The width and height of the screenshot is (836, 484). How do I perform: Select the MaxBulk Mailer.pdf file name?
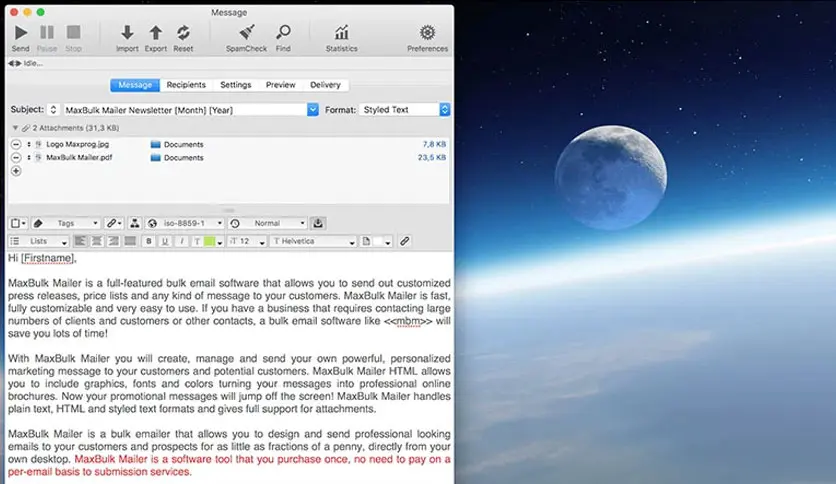[79, 157]
